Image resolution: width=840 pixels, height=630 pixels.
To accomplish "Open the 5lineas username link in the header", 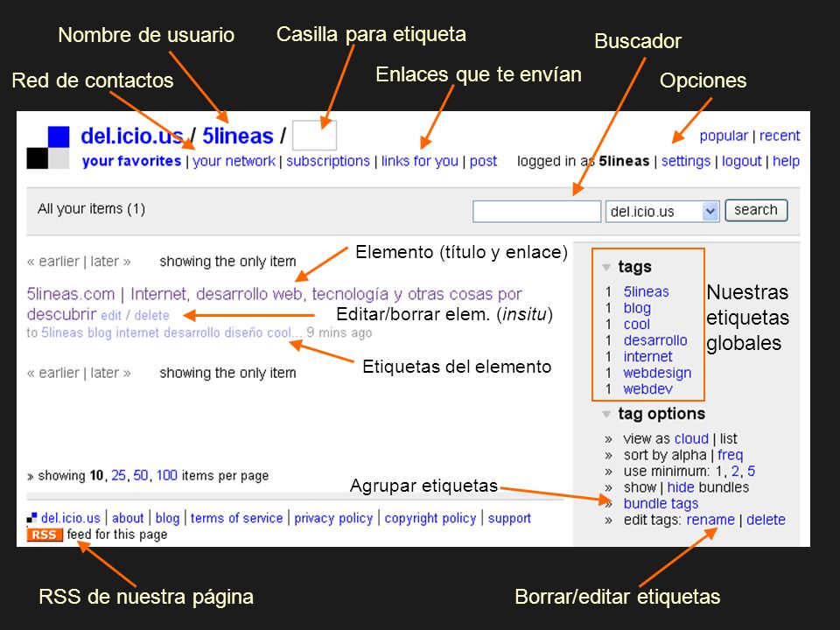I will pyautogui.click(x=238, y=136).
